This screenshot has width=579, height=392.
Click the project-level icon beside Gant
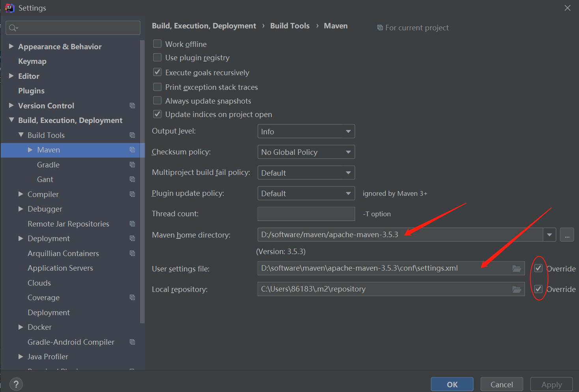click(132, 179)
